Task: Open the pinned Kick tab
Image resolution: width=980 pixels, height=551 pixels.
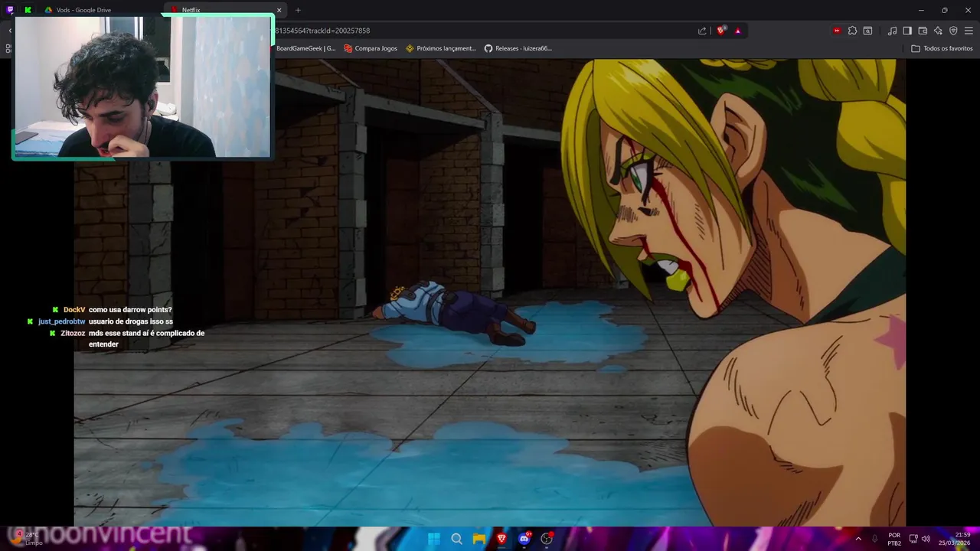Action: (28, 10)
